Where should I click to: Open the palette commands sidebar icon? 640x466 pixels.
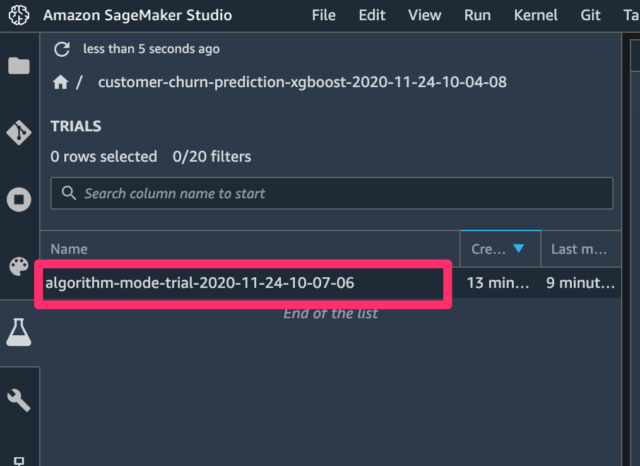(x=19, y=266)
